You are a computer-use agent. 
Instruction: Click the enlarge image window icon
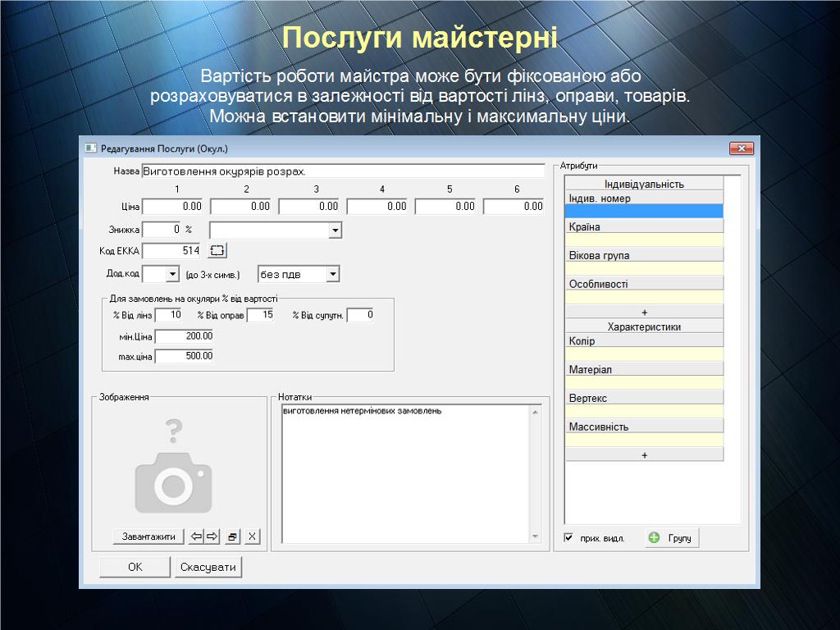click(233, 536)
